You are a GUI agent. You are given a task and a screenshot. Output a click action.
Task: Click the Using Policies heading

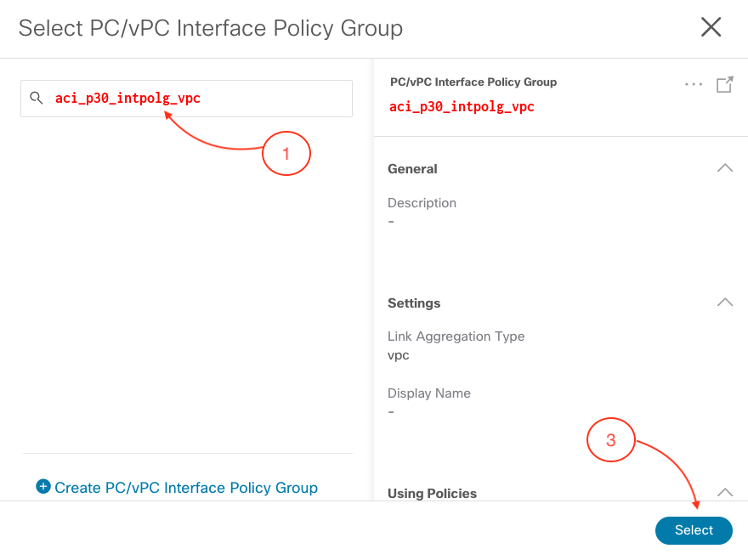(x=432, y=493)
